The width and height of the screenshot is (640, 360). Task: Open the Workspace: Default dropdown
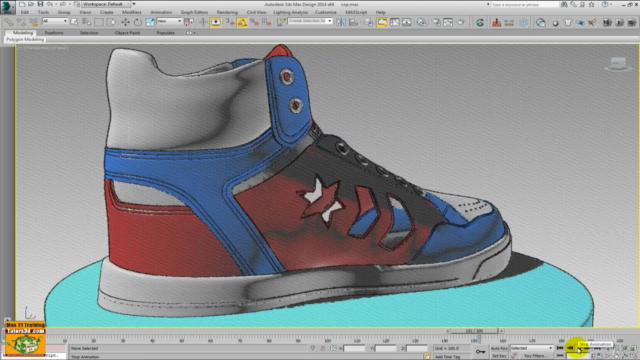tap(106, 4)
